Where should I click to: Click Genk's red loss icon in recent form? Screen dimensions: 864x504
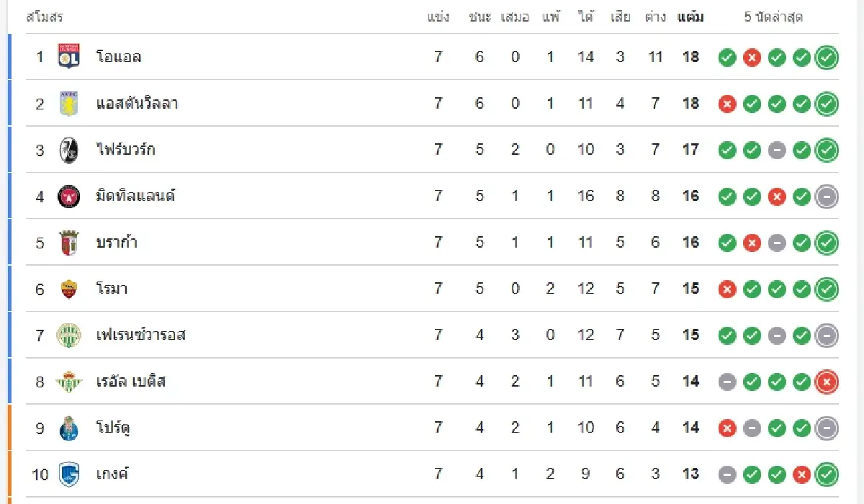pyautogui.click(x=801, y=474)
